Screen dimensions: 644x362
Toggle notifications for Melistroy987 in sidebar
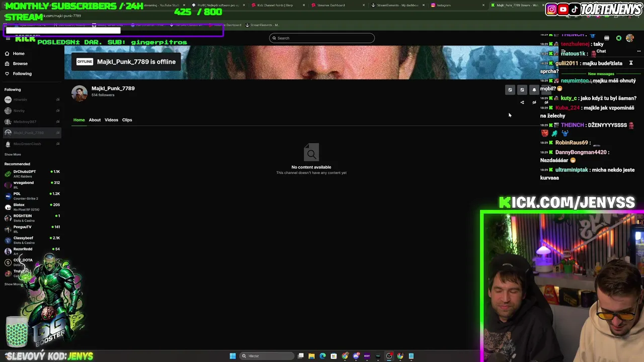[58, 122]
